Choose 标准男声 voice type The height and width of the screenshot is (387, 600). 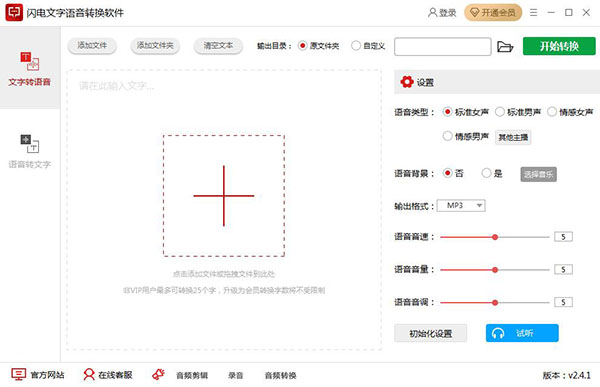518,112
